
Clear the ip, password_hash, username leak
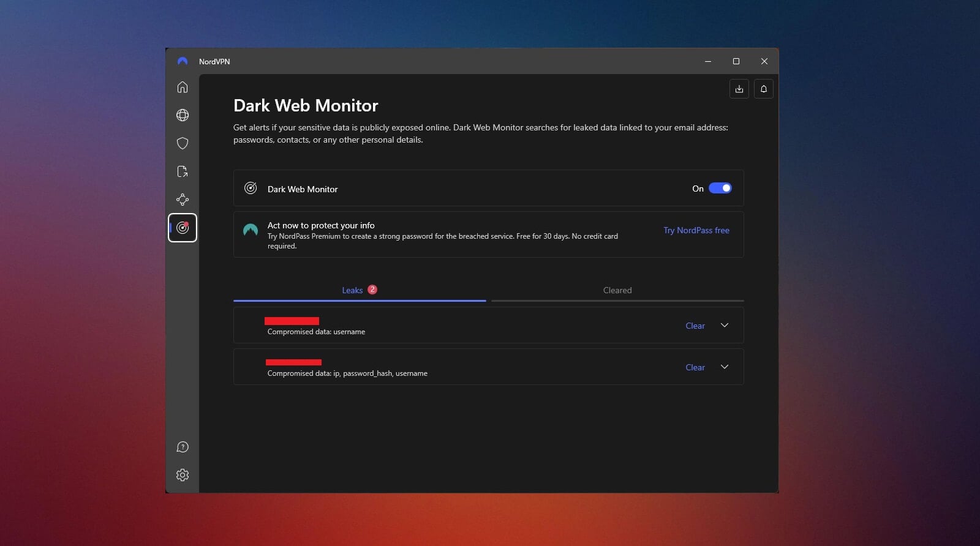click(695, 367)
